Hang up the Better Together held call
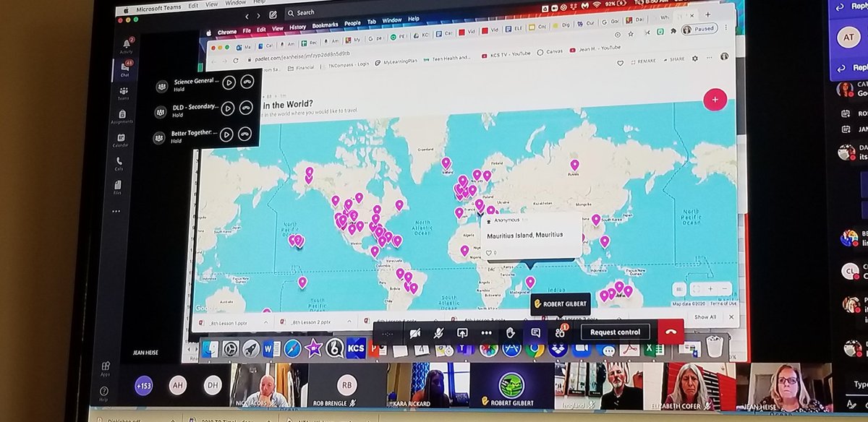 244,134
